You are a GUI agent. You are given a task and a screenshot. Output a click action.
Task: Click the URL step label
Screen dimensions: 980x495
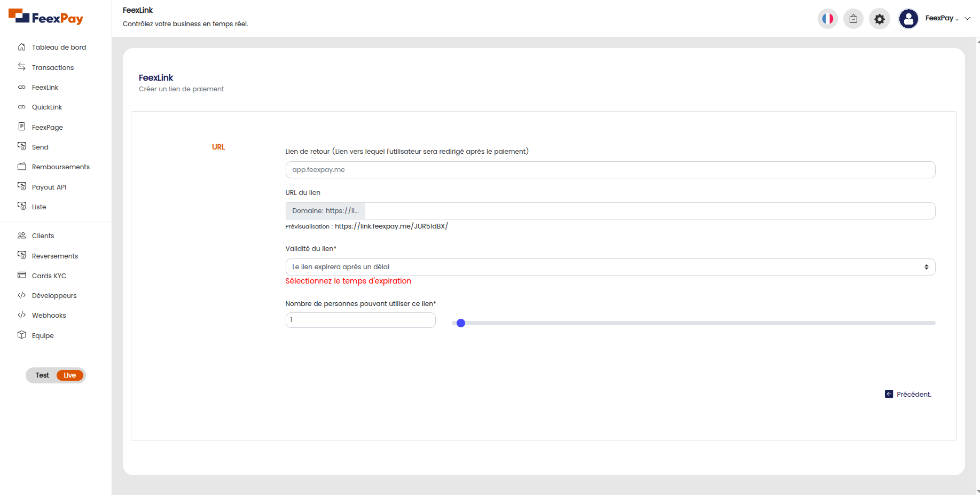coord(218,147)
